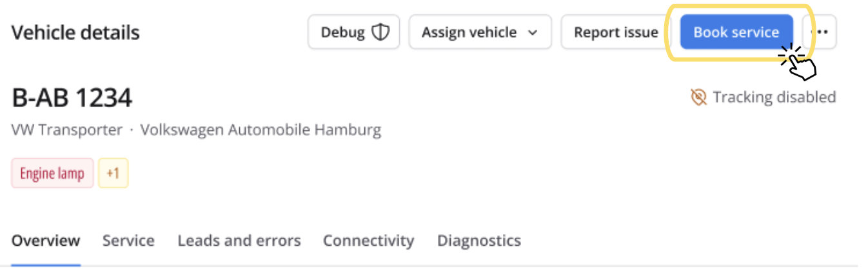The width and height of the screenshot is (868, 280).
Task: Click the Volkswagen Automobile Hamburg dealer name
Action: (x=261, y=130)
